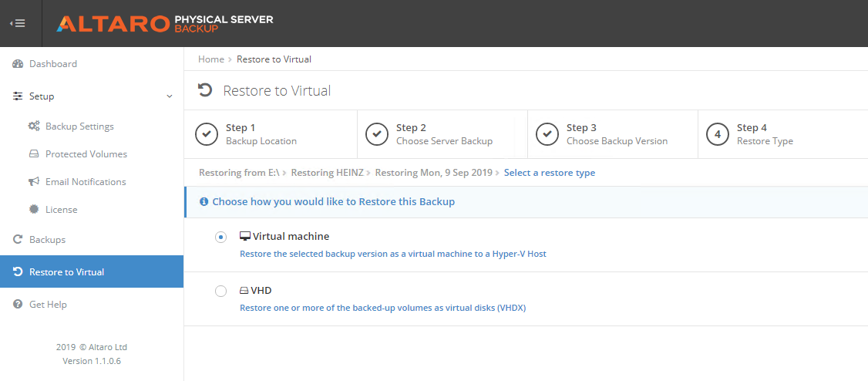Navigate to Backups in the sidebar
Screen dimensions: 868x381
click(47, 240)
